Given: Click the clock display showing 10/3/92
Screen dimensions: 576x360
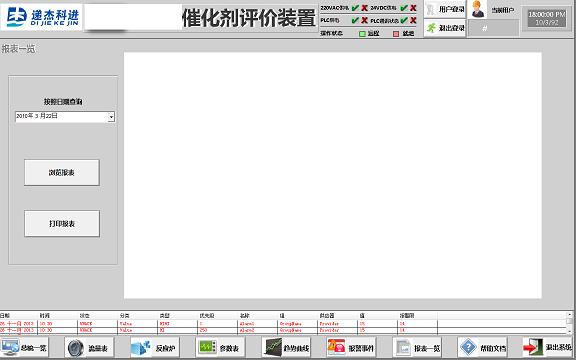Looking at the screenshot, I should pyautogui.click(x=546, y=18).
